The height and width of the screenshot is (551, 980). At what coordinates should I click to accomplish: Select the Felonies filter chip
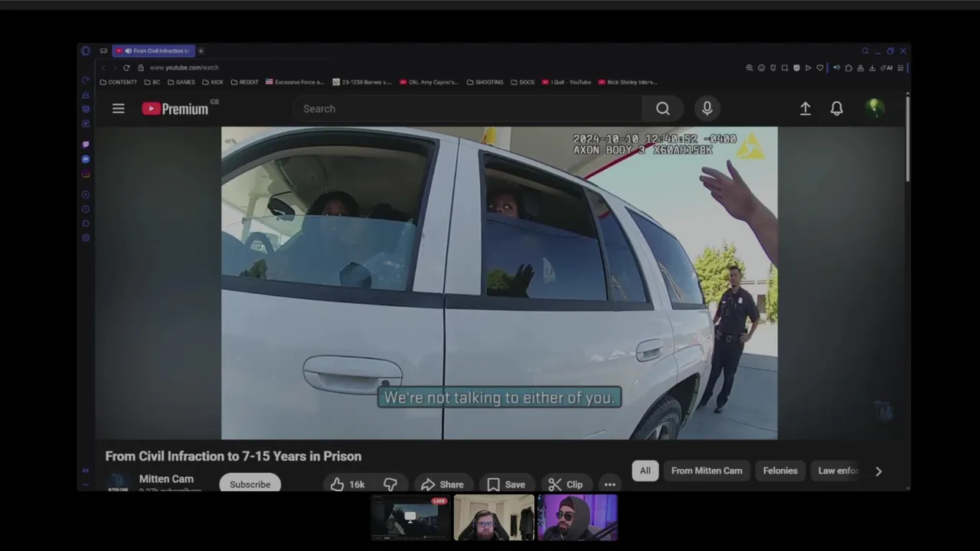click(x=780, y=471)
